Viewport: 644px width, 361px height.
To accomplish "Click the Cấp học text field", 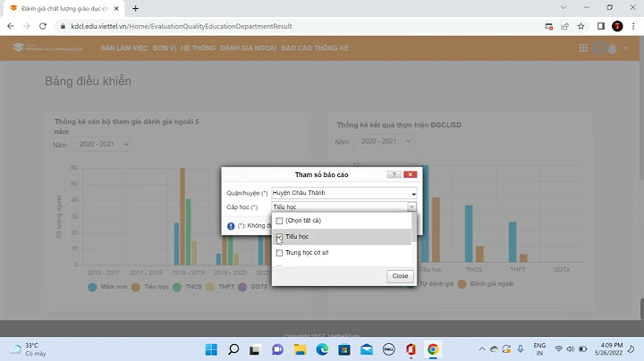I will pyautogui.click(x=339, y=206).
